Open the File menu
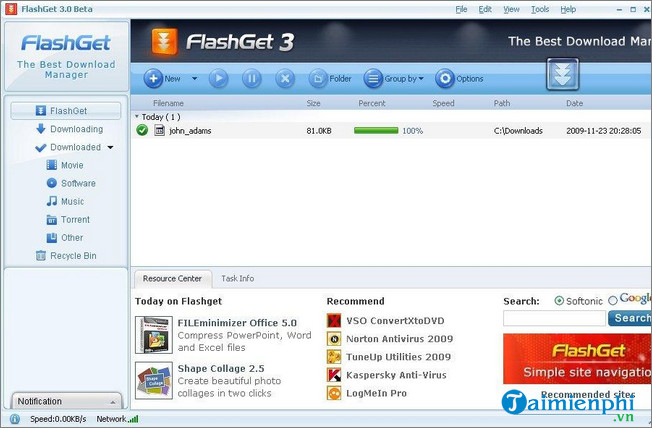The image size is (652, 428). point(461,9)
